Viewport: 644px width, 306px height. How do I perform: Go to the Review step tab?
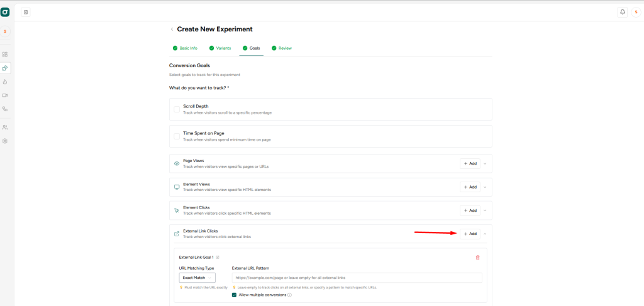click(x=282, y=48)
